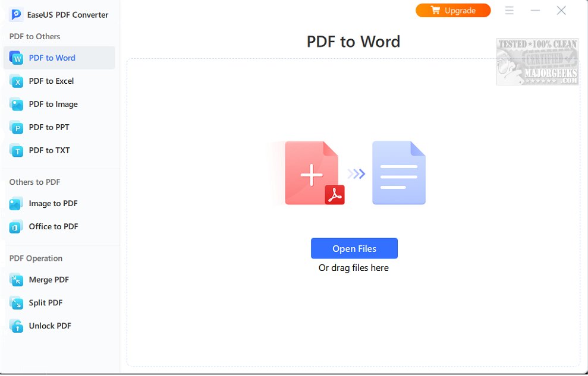The width and height of the screenshot is (588, 376).
Task: Open the PDF to Image converter
Action: point(52,104)
